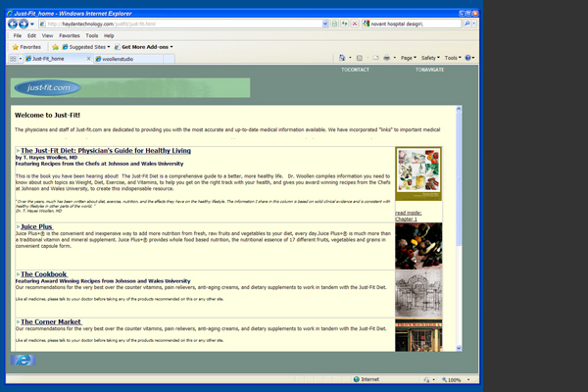Open Favorites star button
The width and height of the screenshot is (588, 392).
point(27,46)
